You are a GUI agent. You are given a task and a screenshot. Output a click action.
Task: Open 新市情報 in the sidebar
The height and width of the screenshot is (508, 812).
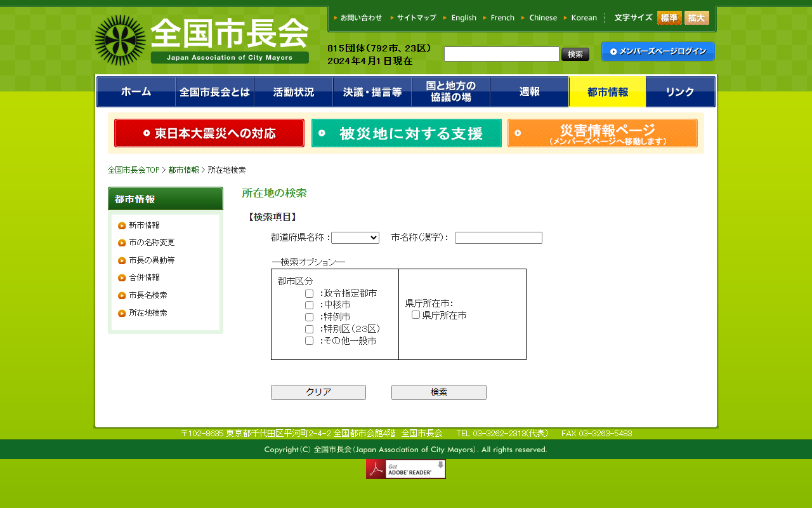click(144, 225)
